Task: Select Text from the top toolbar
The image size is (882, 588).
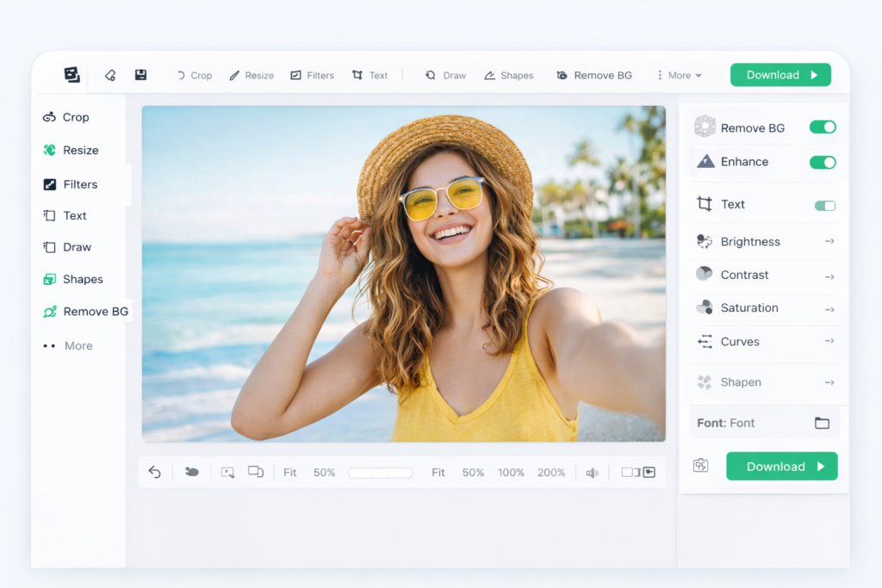Action: tap(370, 75)
